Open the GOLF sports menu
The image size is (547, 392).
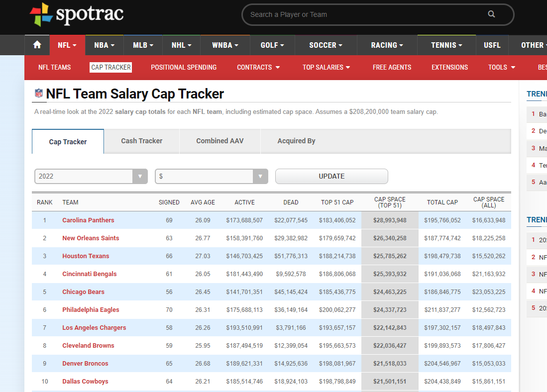[x=272, y=45]
